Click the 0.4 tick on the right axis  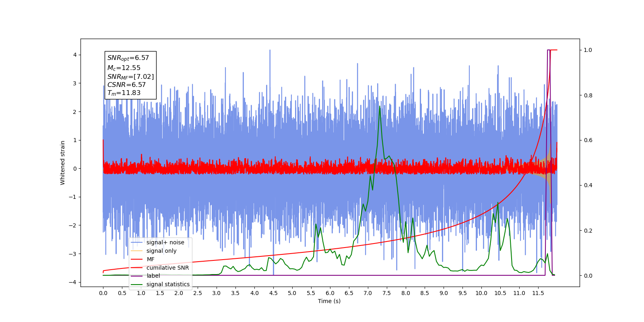coord(588,186)
